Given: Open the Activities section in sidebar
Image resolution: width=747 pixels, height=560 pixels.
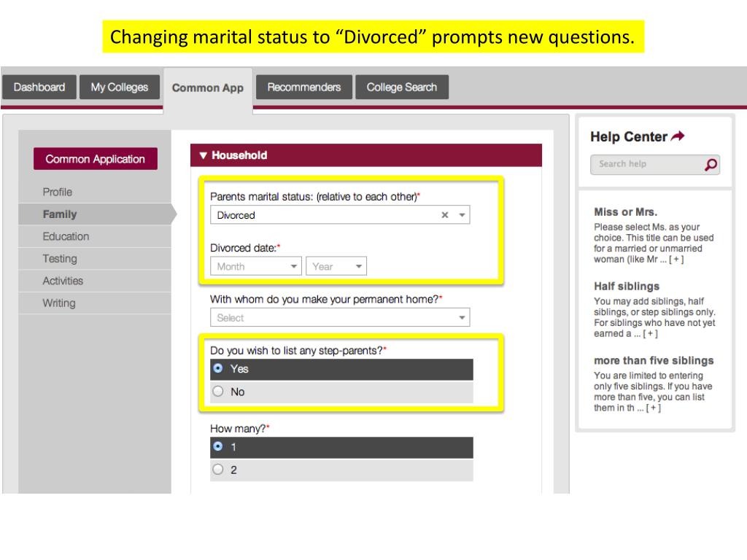Looking at the screenshot, I should (x=95, y=281).
